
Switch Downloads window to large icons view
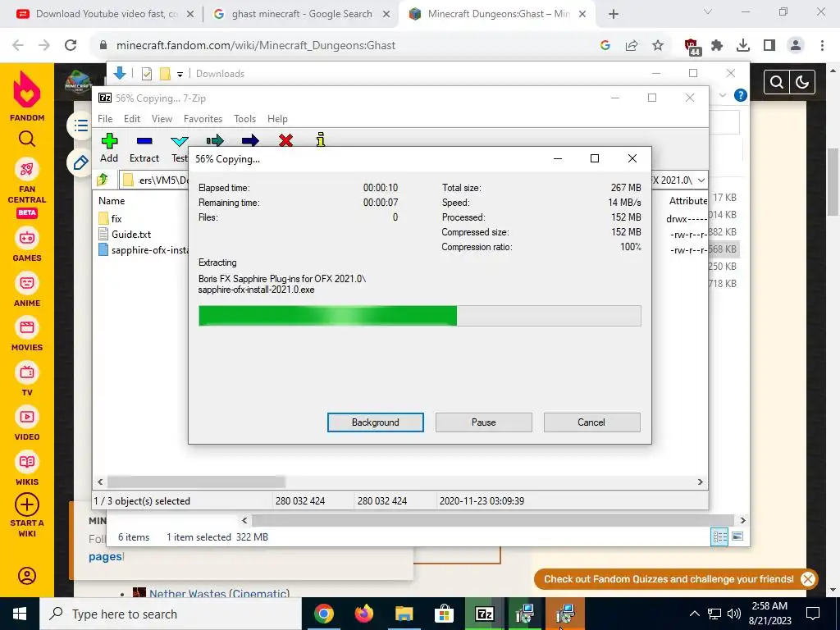[737, 536]
